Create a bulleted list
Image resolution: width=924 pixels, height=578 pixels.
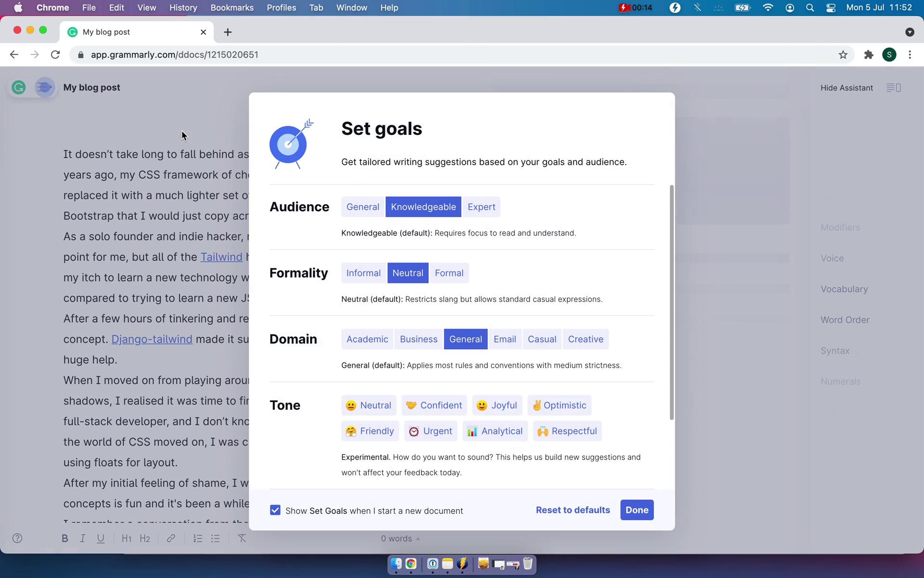click(x=216, y=539)
